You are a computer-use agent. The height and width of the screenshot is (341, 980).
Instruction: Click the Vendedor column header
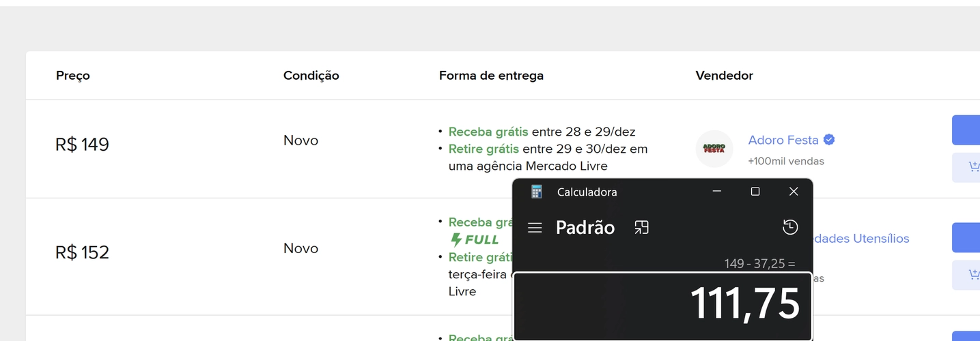[724, 76]
